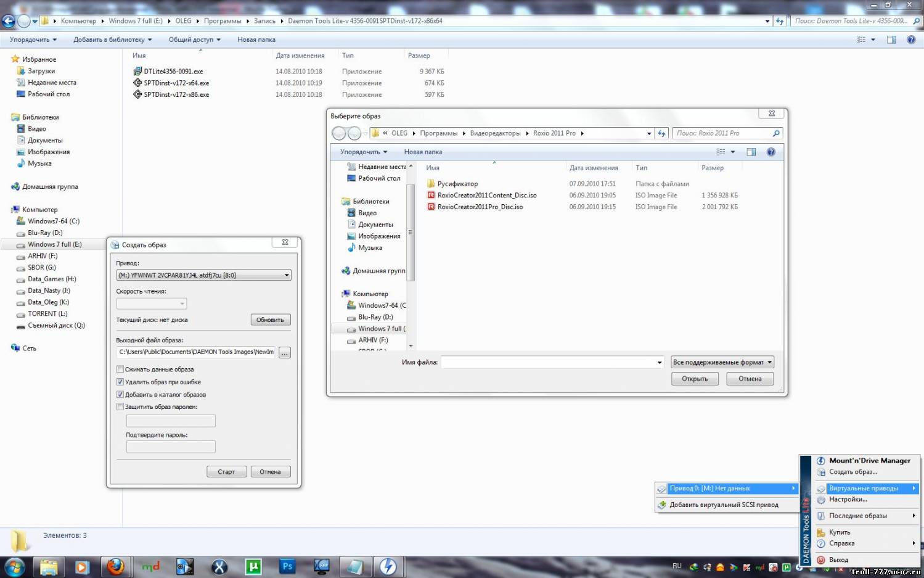Toggle Сжимать данные образа checkbox

[x=120, y=370]
